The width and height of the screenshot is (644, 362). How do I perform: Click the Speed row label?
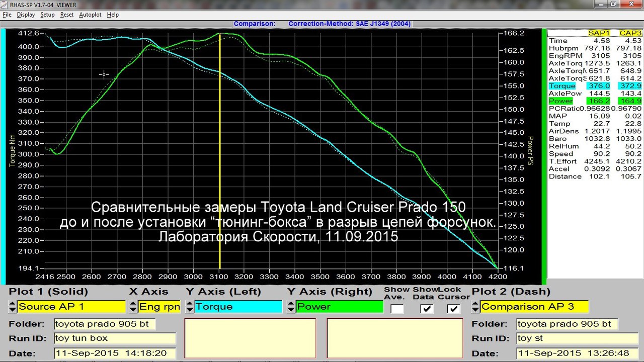pyautogui.click(x=560, y=154)
